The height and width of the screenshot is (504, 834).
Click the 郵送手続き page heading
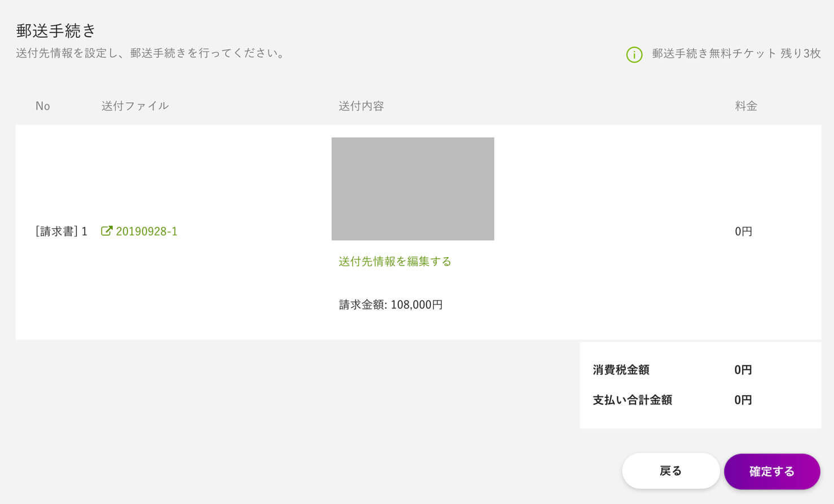point(56,30)
